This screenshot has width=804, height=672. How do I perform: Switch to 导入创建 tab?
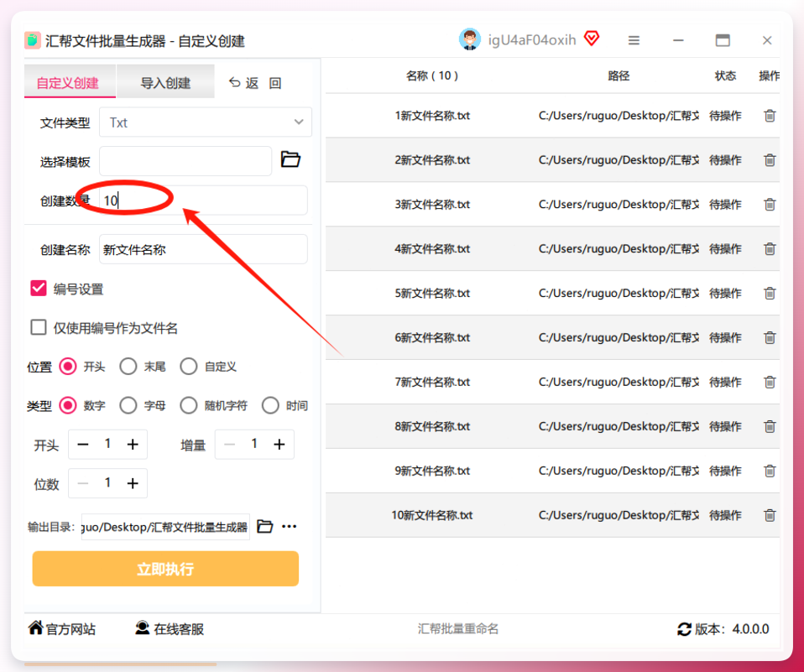point(165,82)
